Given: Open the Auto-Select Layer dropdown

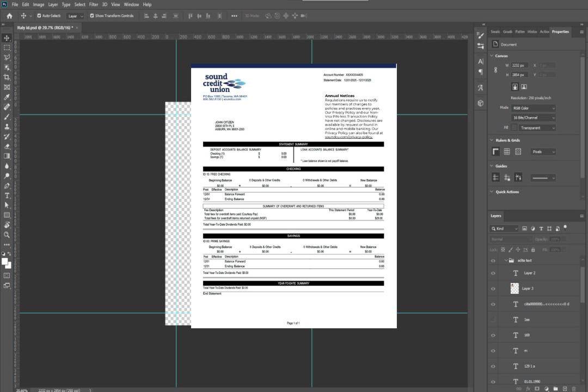Looking at the screenshot, I should [75, 16].
